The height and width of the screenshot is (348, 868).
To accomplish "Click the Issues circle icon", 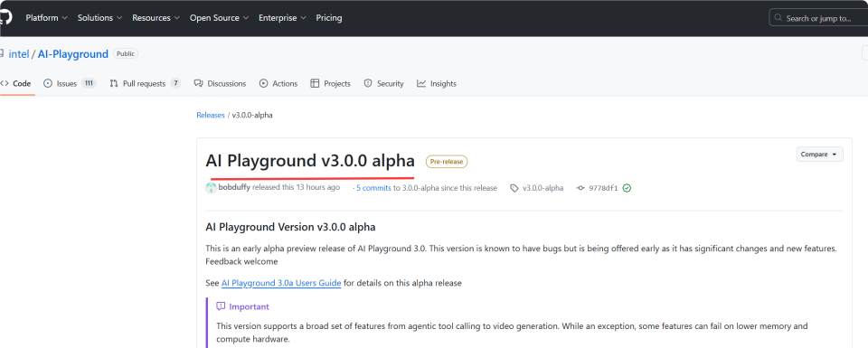I will tap(48, 83).
